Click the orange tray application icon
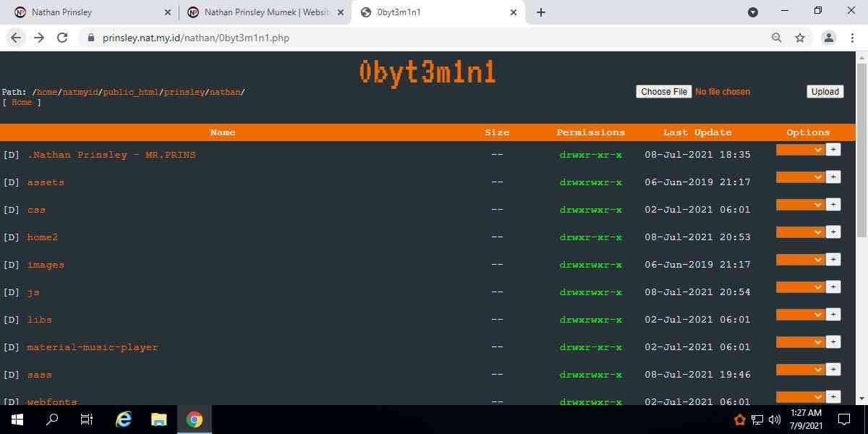The width and height of the screenshot is (868, 434). pyautogui.click(x=739, y=420)
